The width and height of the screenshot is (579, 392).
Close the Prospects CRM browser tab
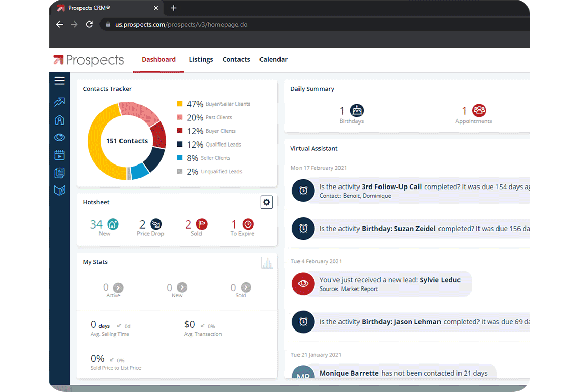(x=156, y=8)
